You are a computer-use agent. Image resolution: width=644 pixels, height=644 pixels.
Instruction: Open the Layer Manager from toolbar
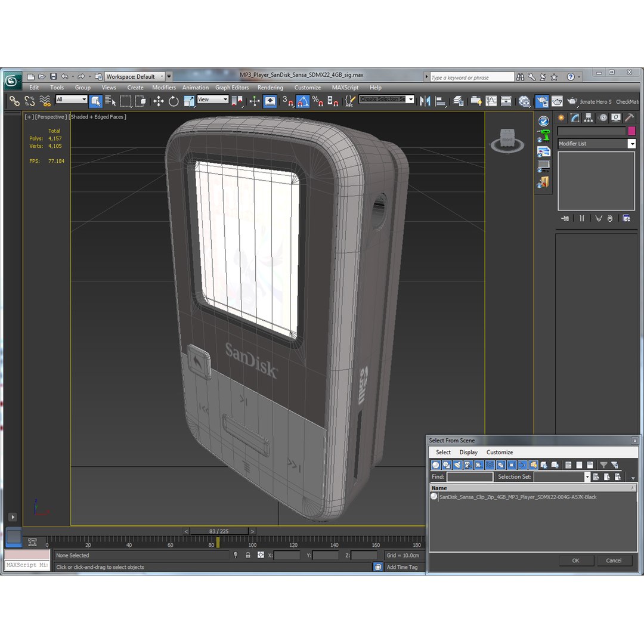point(459,101)
